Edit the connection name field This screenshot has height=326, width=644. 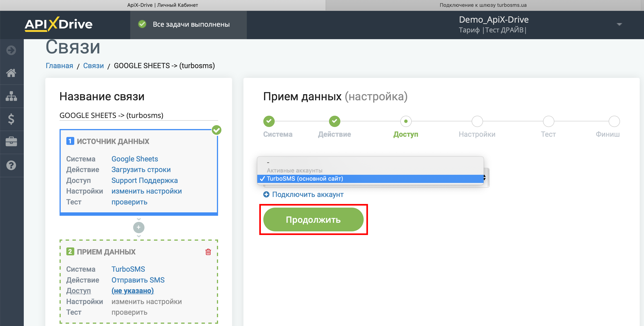point(139,115)
